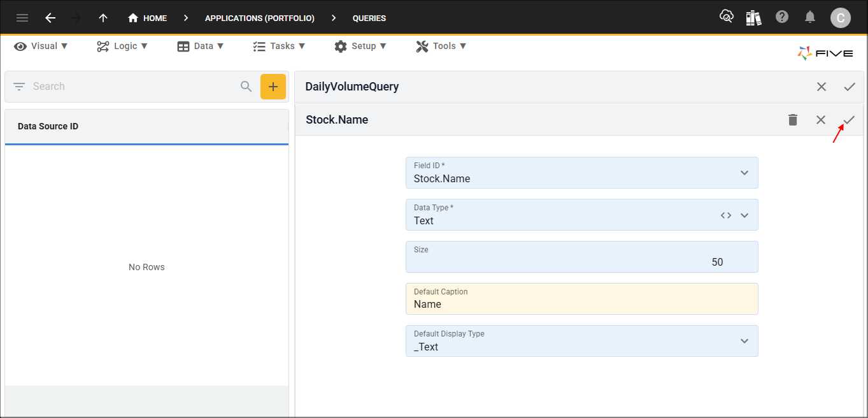Open the APPLICATIONS (PORTFOLIO) breadcrumb
The height and width of the screenshot is (418, 868).
click(x=260, y=18)
